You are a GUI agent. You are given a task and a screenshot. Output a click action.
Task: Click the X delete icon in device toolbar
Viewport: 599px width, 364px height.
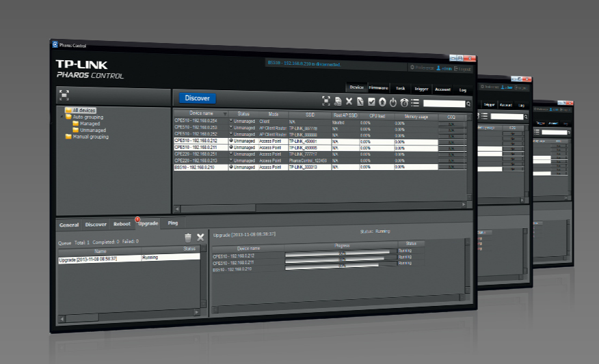click(349, 101)
